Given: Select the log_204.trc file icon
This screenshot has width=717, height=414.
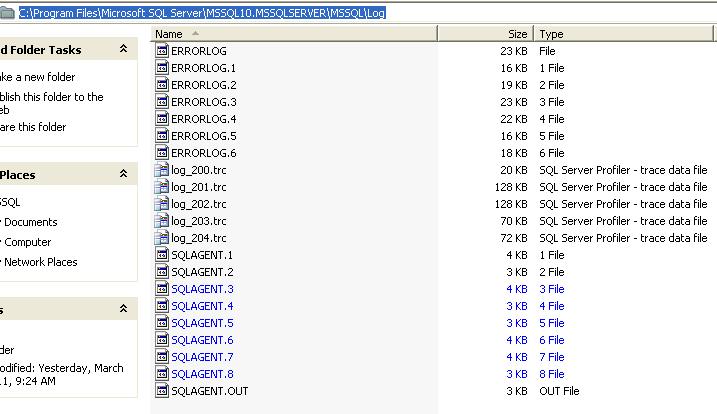Looking at the screenshot, I should click(x=162, y=238).
